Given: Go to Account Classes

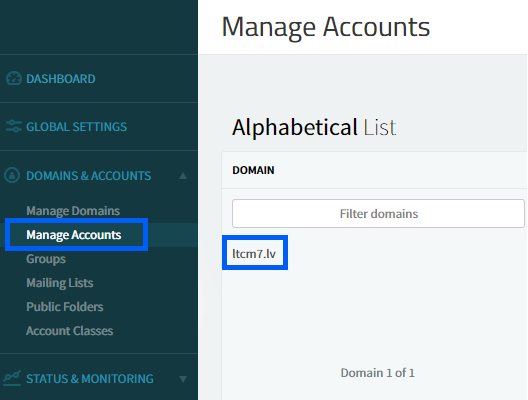Looking at the screenshot, I should 69,331.
